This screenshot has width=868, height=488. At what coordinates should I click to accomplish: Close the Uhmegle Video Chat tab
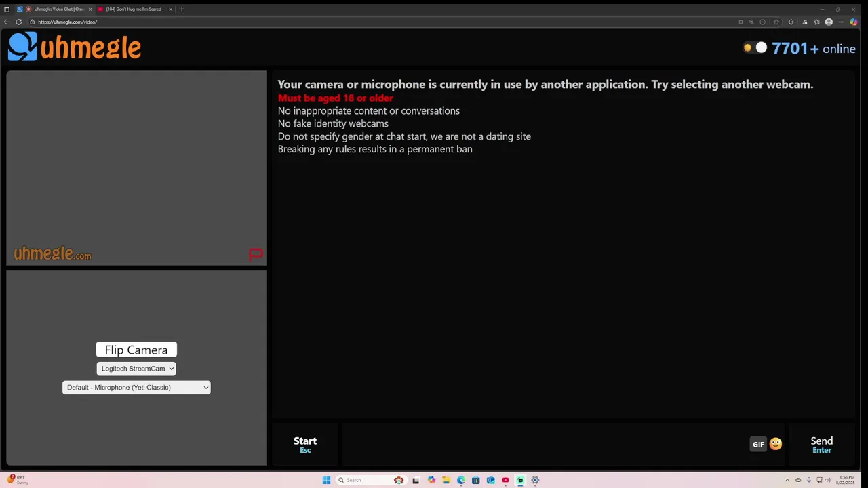click(x=90, y=9)
